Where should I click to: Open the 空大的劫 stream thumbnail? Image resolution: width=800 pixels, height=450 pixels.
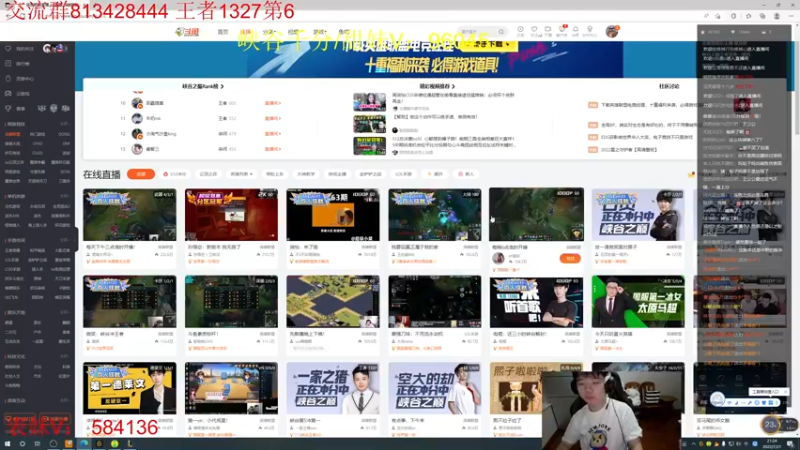(x=435, y=388)
